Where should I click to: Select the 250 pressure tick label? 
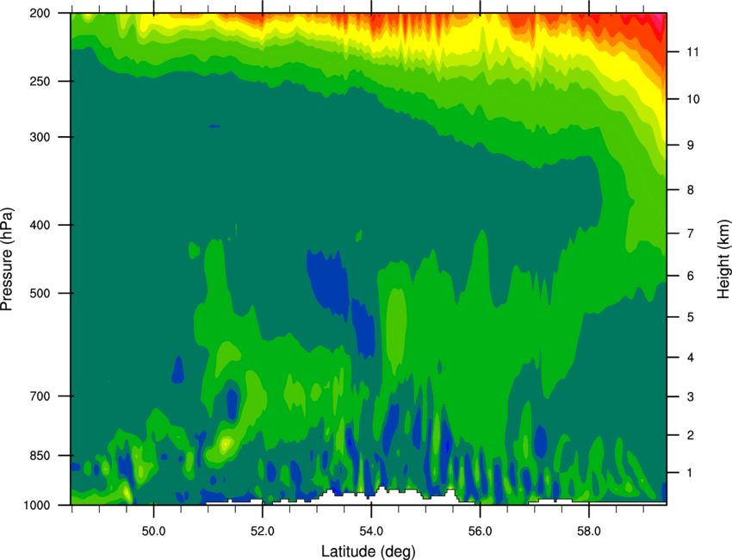40,81
